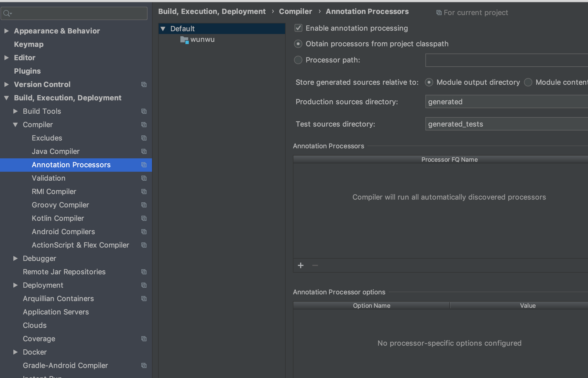Click the Value column header
The width and height of the screenshot is (588, 378).
pos(528,306)
